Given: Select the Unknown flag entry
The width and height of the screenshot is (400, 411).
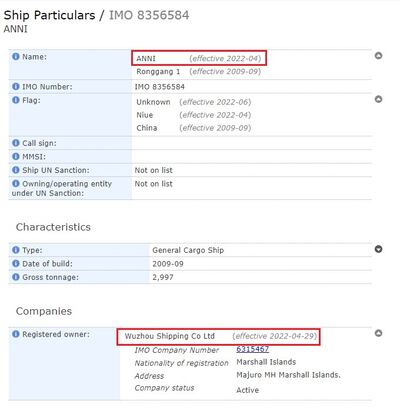Looking at the screenshot, I should (153, 102).
